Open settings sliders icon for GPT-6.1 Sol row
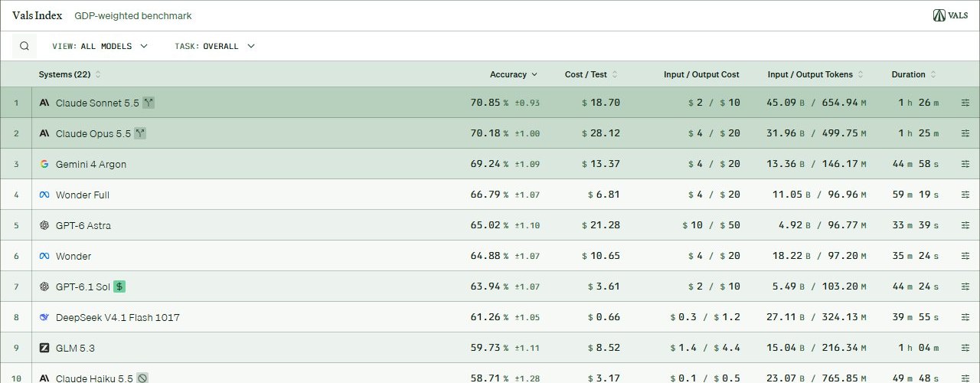This screenshot has width=980, height=383. (x=965, y=286)
